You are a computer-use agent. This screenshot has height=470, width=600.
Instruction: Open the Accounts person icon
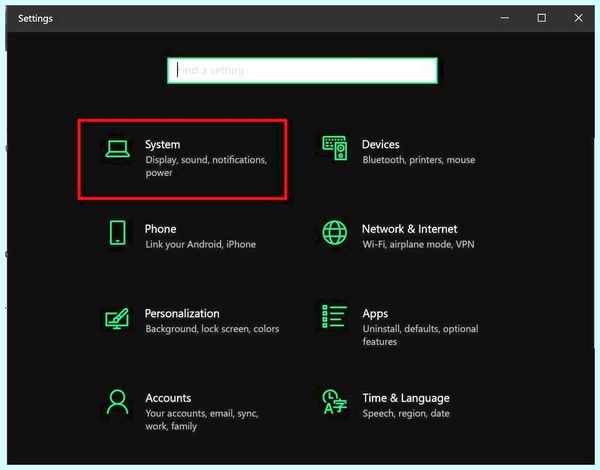point(117,402)
